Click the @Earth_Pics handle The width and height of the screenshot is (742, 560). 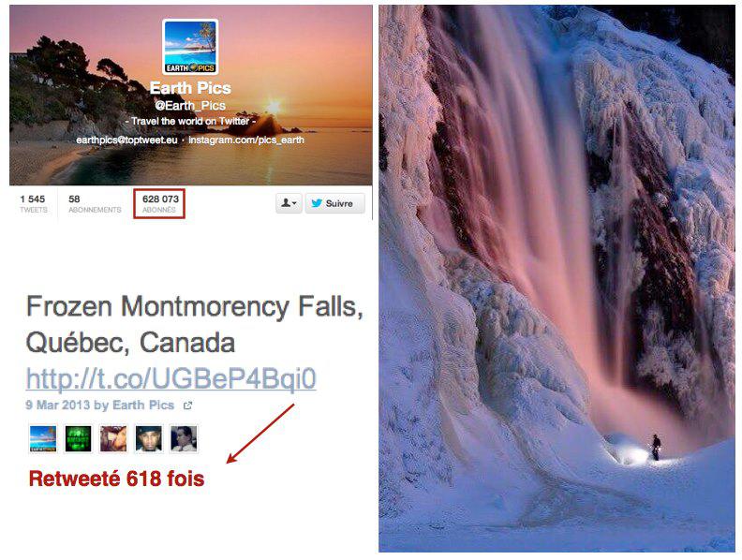pos(190,106)
